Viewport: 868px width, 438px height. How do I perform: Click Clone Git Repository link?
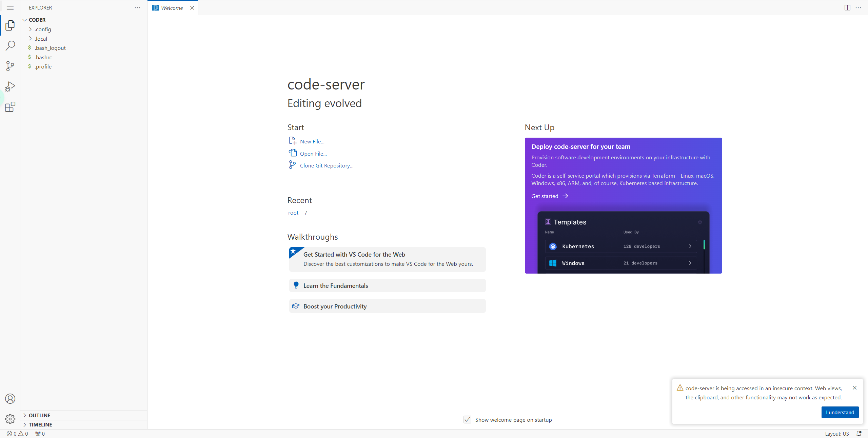click(326, 165)
